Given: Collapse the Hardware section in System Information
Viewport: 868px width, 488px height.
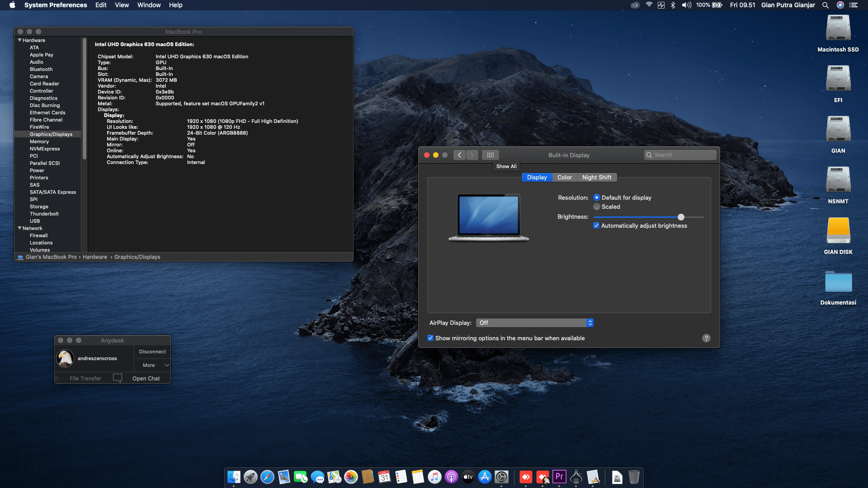Looking at the screenshot, I should 19,40.
